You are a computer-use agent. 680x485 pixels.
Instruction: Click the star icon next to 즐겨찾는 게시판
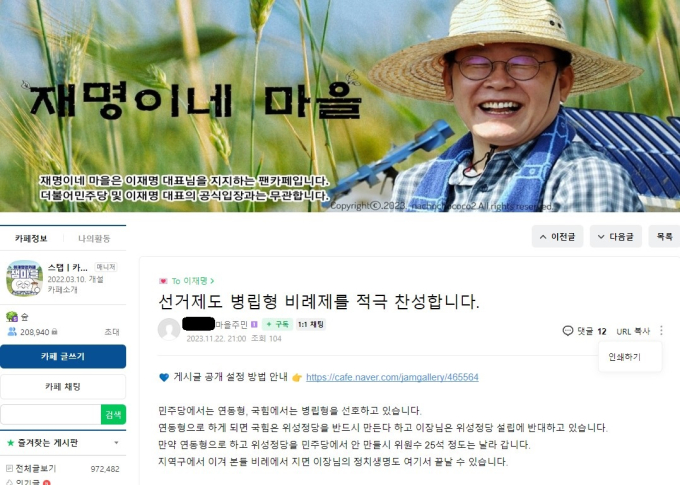(10, 443)
